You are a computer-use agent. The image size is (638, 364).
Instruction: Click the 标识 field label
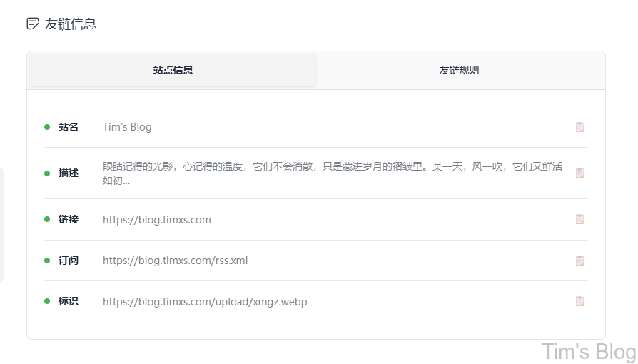point(69,301)
